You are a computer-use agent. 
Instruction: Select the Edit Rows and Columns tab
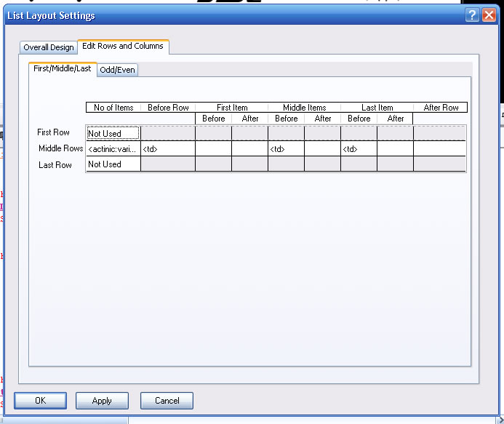(123, 46)
